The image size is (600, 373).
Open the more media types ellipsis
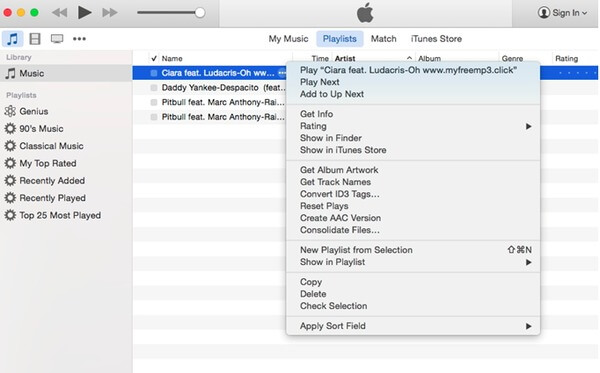(x=79, y=39)
